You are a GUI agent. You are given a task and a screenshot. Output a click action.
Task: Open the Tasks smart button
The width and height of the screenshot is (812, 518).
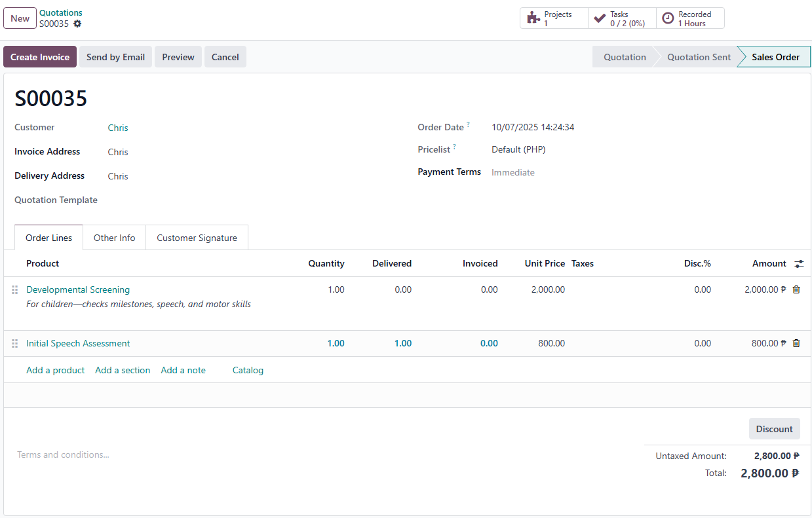click(622, 18)
